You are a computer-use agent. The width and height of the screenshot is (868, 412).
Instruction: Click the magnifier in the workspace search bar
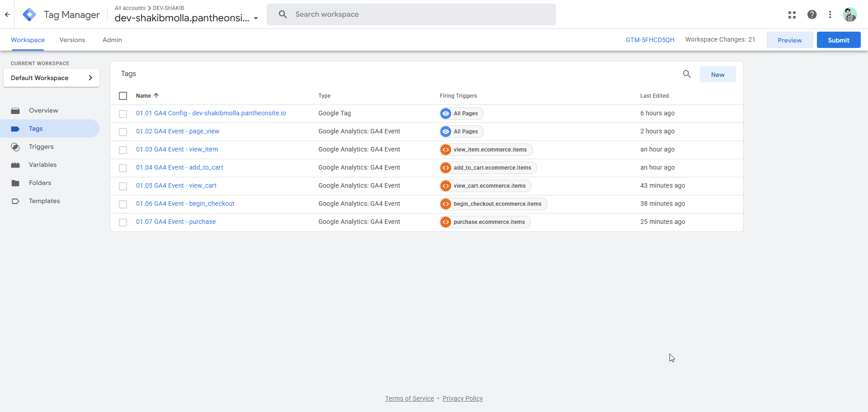point(283,14)
